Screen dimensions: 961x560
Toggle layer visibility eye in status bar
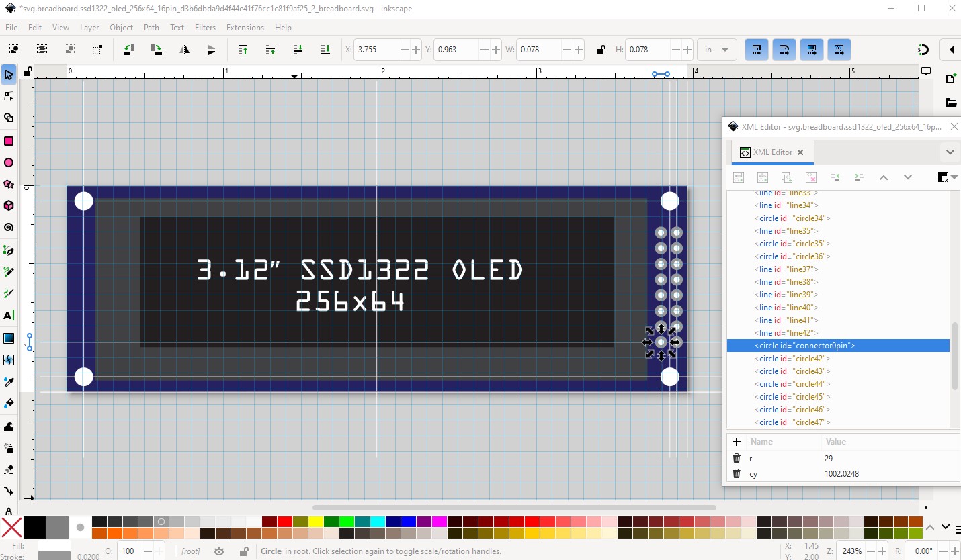219,551
